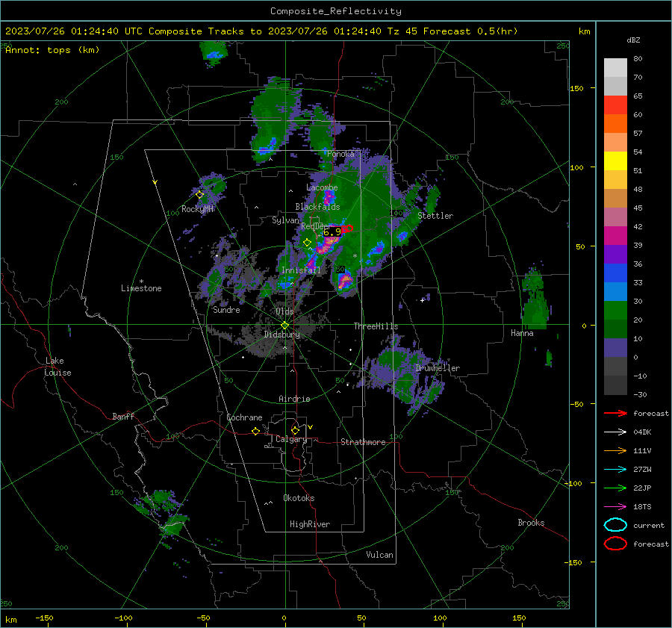Click the RockyMH label
The image size is (672, 628).
point(198,209)
